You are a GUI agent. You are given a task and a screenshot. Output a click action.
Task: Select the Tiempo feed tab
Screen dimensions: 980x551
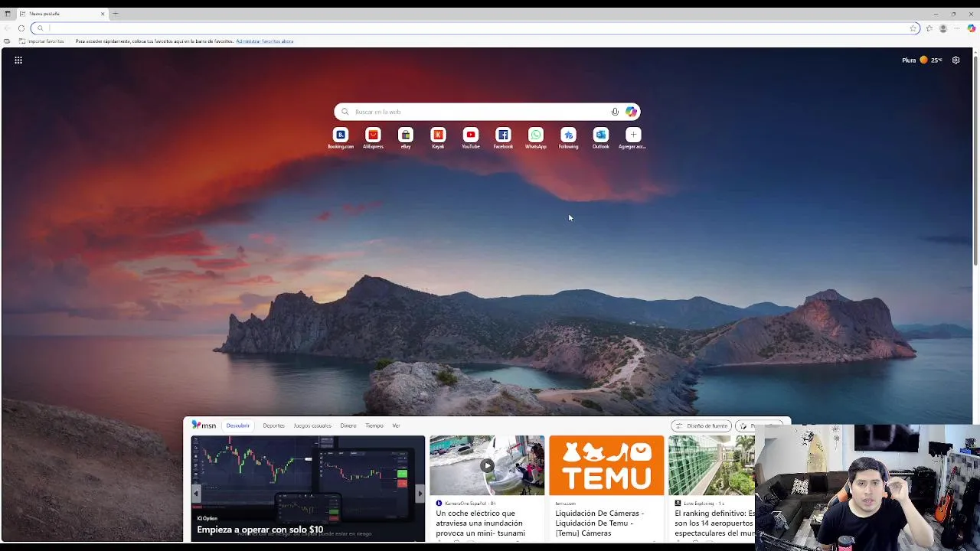click(x=374, y=425)
